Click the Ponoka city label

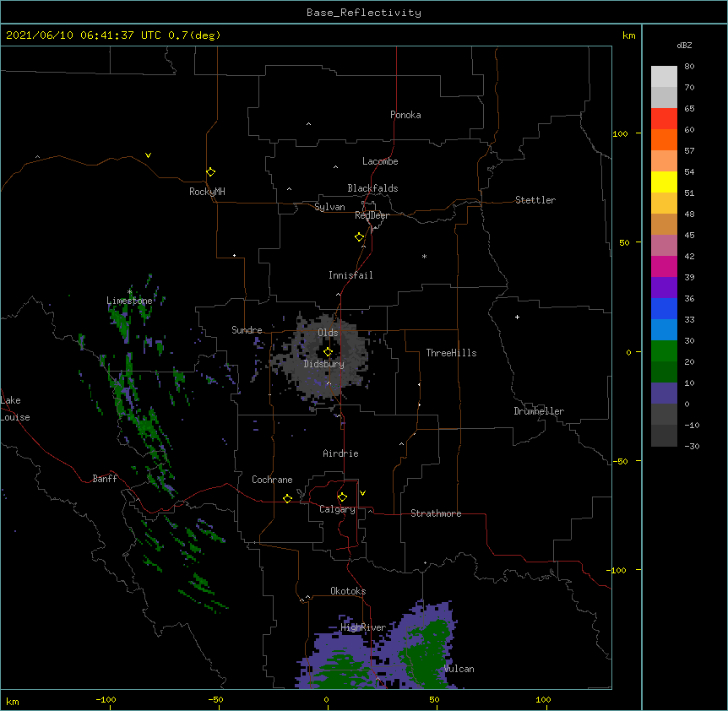[405, 115]
